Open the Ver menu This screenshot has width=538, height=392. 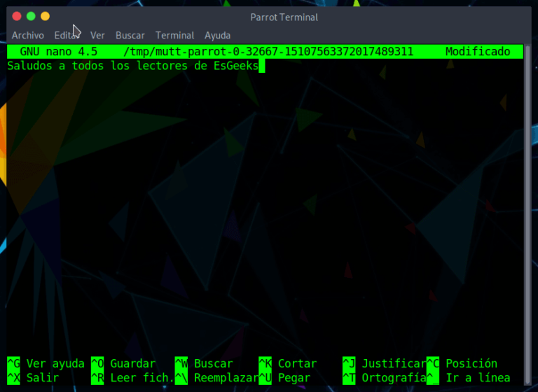tap(97, 35)
